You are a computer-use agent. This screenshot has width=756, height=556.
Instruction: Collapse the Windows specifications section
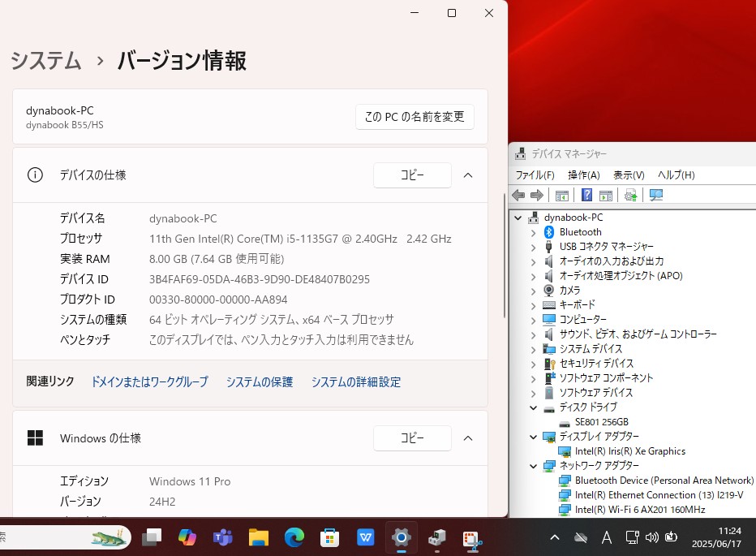[x=468, y=438]
